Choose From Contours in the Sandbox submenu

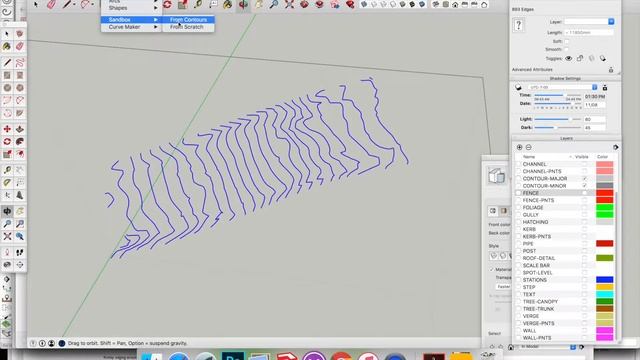coord(188,20)
